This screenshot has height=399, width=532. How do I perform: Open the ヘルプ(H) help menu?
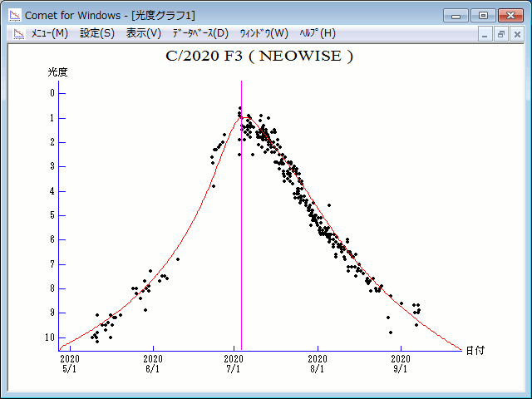[x=318, y=33]
